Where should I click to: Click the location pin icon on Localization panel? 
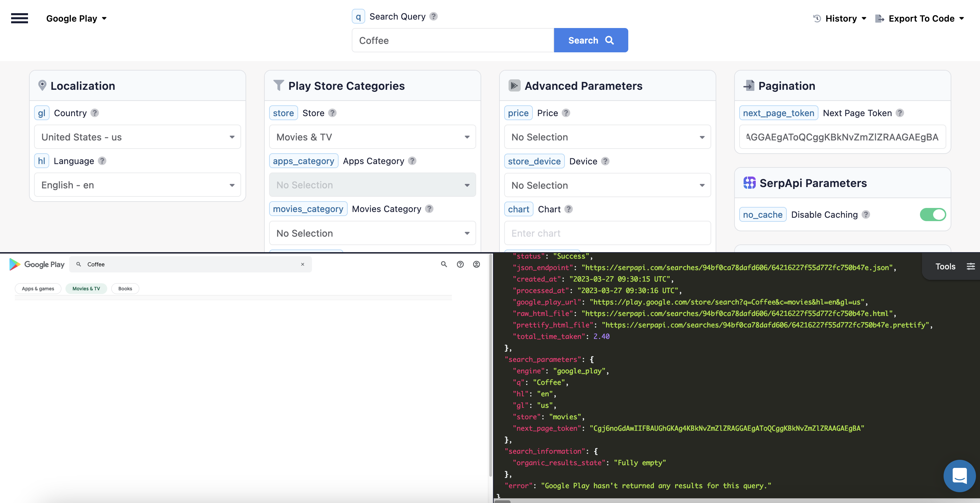(42, 85)
